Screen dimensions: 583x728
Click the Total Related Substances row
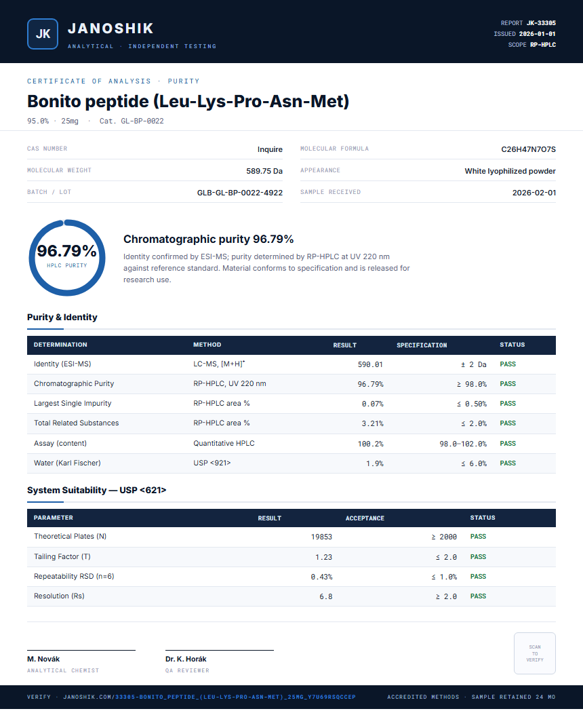coord(291,423)
